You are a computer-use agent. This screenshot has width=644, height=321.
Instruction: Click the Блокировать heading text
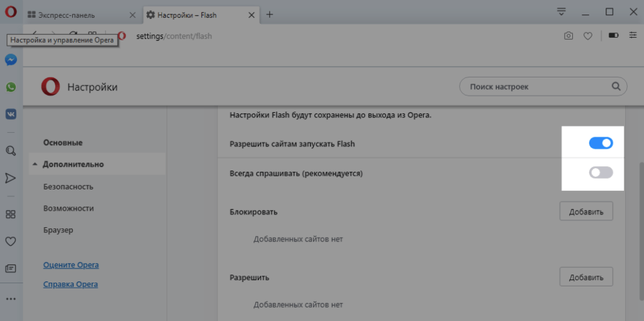253,212
